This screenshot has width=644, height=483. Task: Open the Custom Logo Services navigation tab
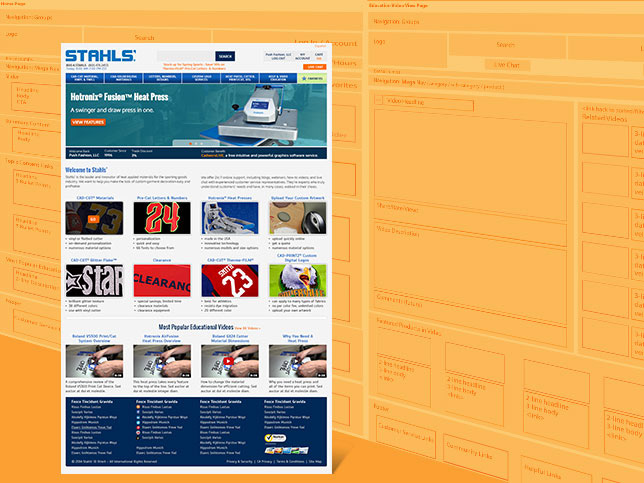pos(201,77)
